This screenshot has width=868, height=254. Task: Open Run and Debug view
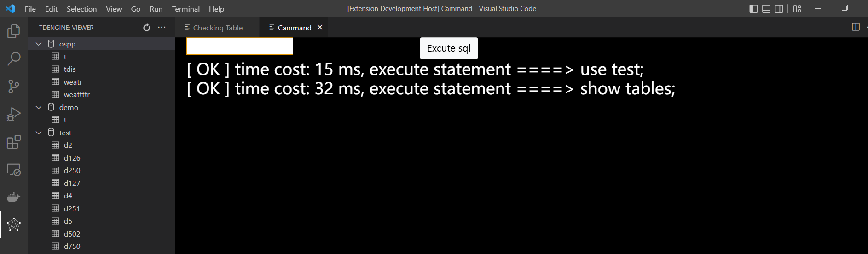[14, 114]
